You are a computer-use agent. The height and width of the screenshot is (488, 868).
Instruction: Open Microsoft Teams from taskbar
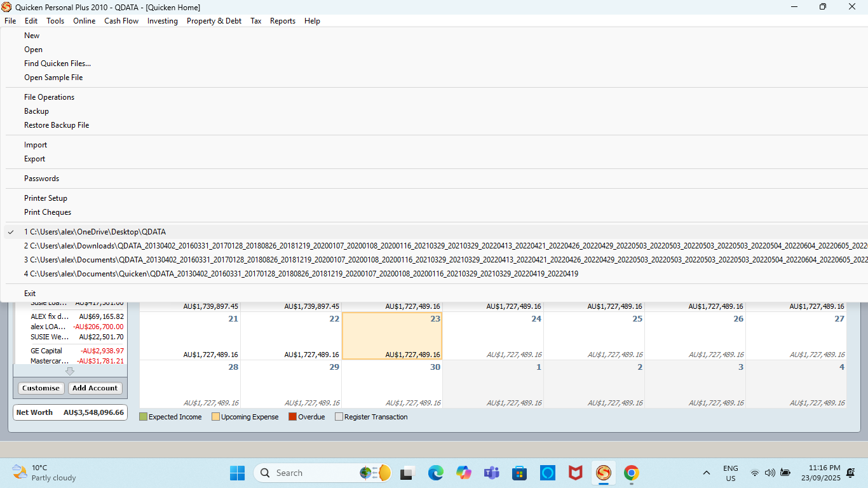pos(491,473)
